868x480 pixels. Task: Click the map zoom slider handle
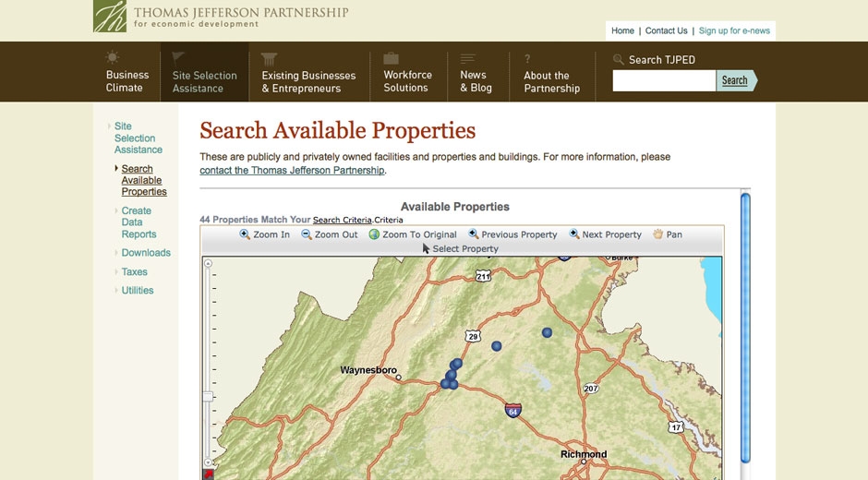[208, 396]
